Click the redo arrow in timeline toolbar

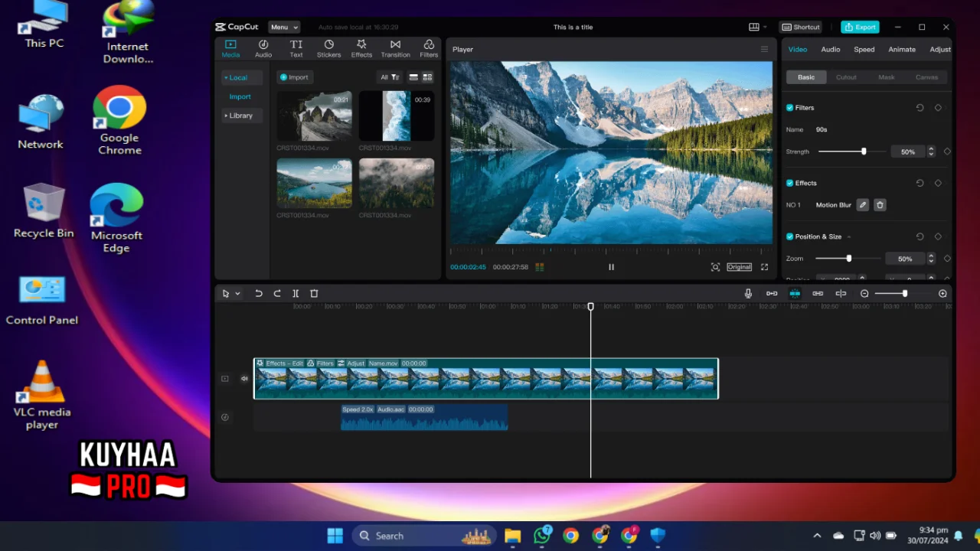point(277,294)
